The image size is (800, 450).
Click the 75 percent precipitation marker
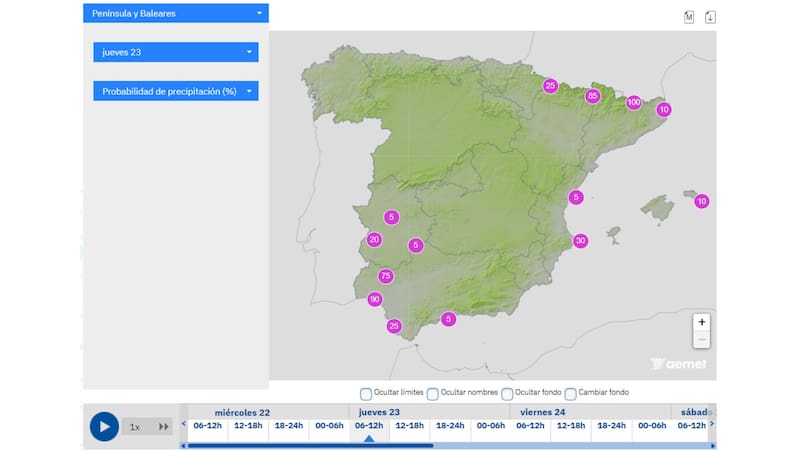point(386,276)
